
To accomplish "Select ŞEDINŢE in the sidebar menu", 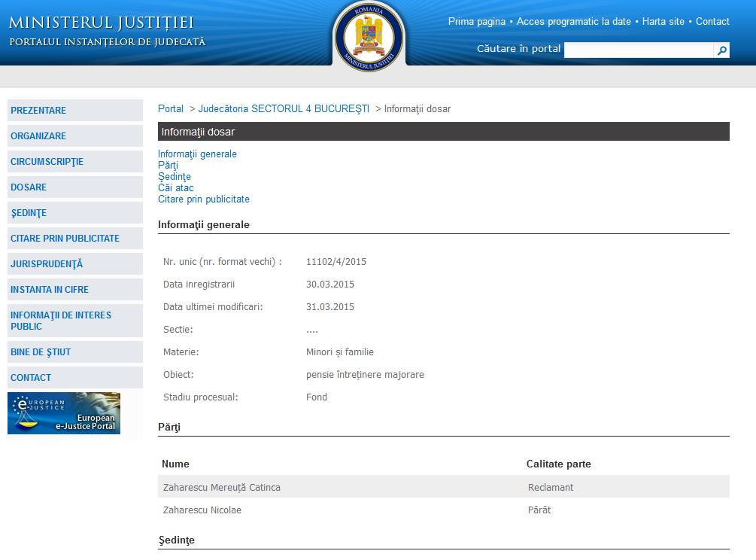I will coord(29,213).
